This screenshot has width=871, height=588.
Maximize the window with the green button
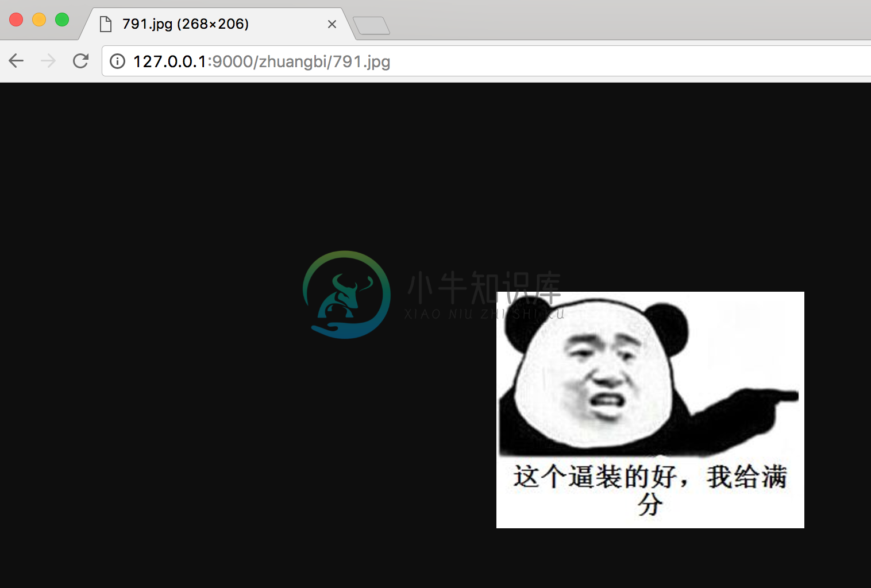[62, 20]
